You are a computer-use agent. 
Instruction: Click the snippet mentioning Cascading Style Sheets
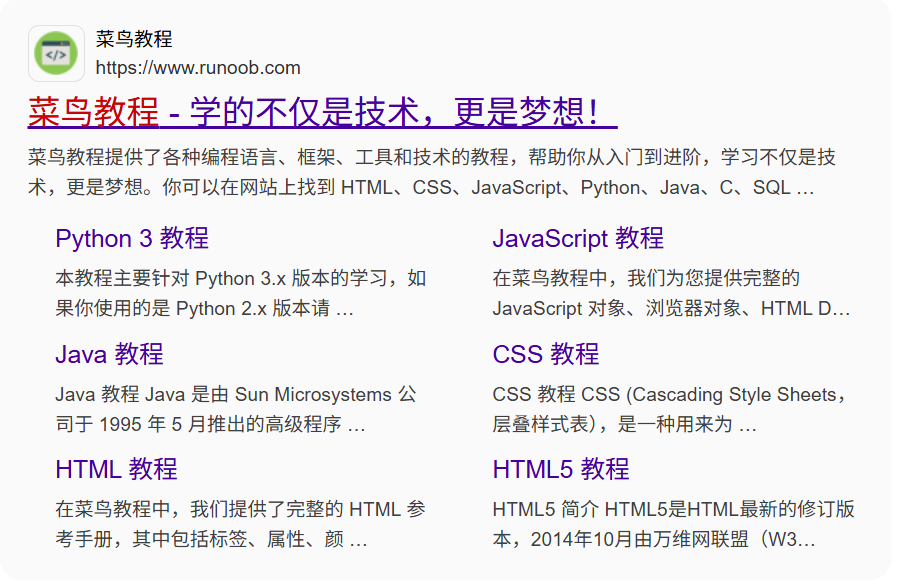pyautogui.click(x=670, y=409)
